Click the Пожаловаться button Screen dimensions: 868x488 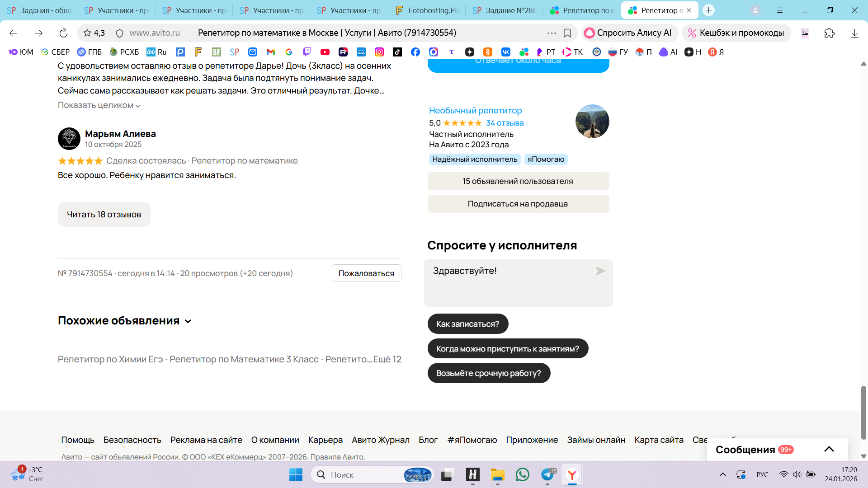coord(366,273)
